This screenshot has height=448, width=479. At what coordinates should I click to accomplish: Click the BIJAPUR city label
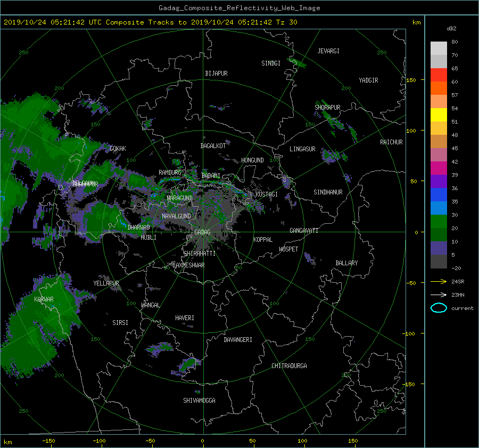click(x=216, y=74)
